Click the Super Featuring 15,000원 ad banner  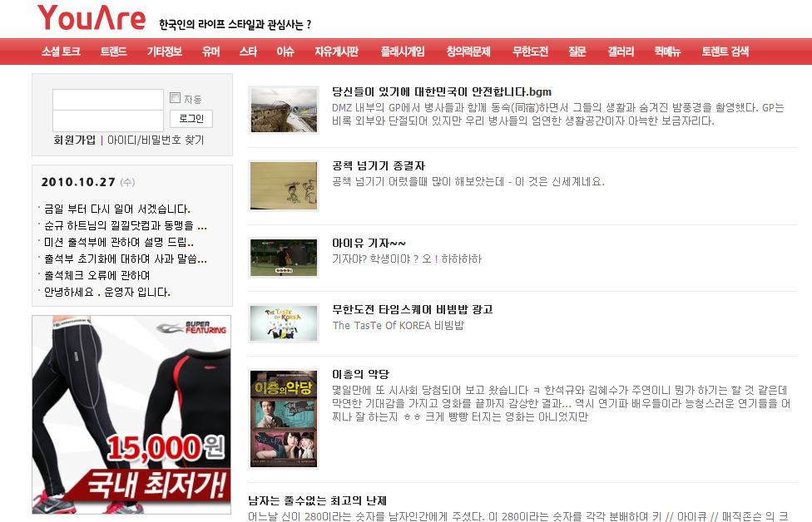[131, 415]
